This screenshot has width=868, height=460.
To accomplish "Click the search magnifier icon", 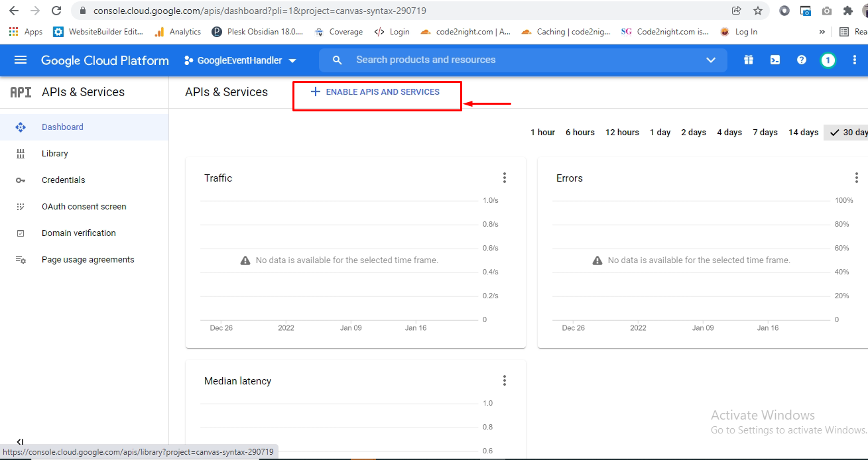I will (337, 60).
